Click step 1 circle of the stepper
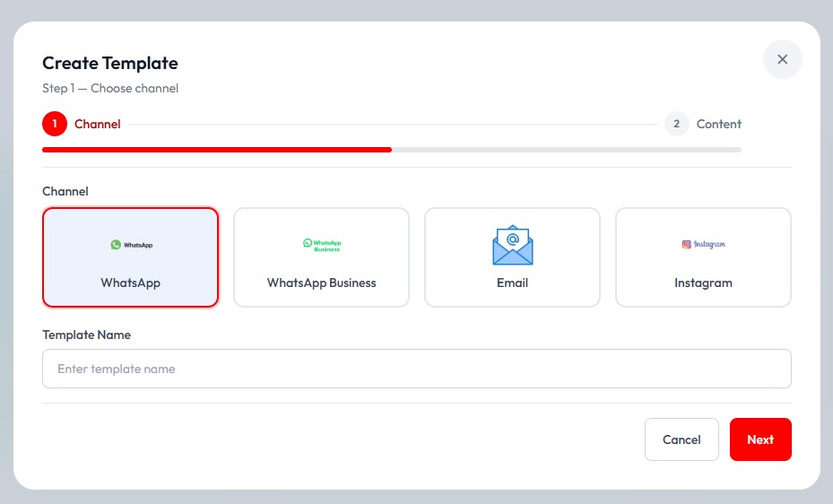 click(x=55, y=124)
